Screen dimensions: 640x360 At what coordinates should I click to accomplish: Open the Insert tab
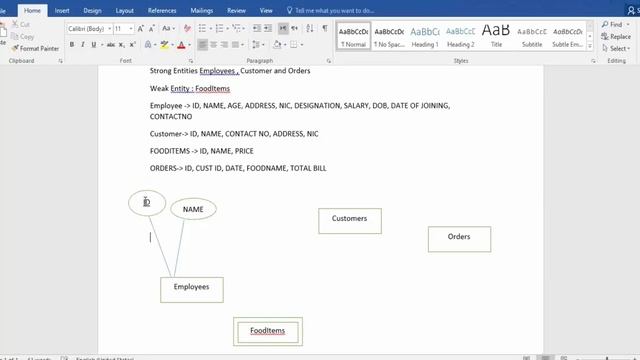click(62, 11)
